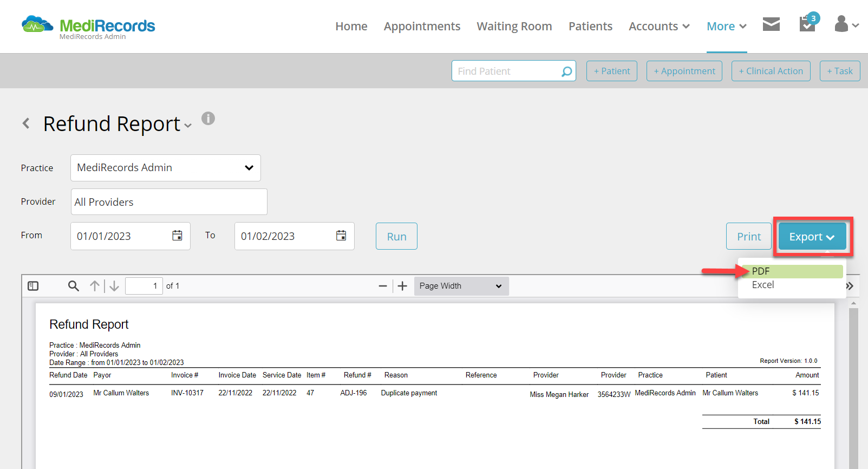Viewport: 868px width, 469px height.
Task: Open the Export dropdown button
Action: point(812,237)
